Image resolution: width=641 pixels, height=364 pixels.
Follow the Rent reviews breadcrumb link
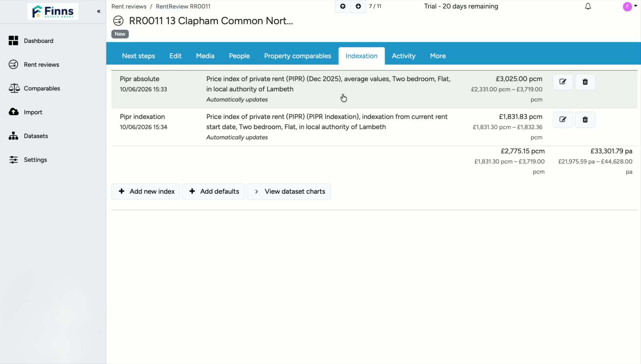point(129,6)
